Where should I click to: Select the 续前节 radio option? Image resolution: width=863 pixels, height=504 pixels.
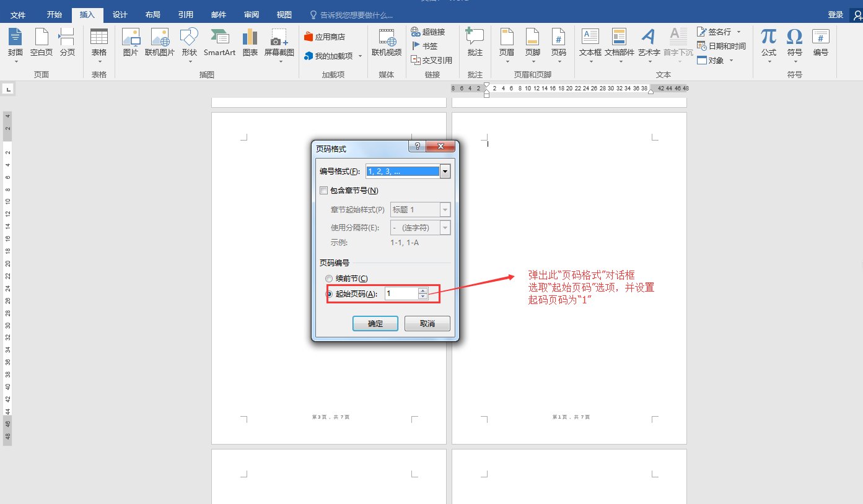click(x=328, y=278)
